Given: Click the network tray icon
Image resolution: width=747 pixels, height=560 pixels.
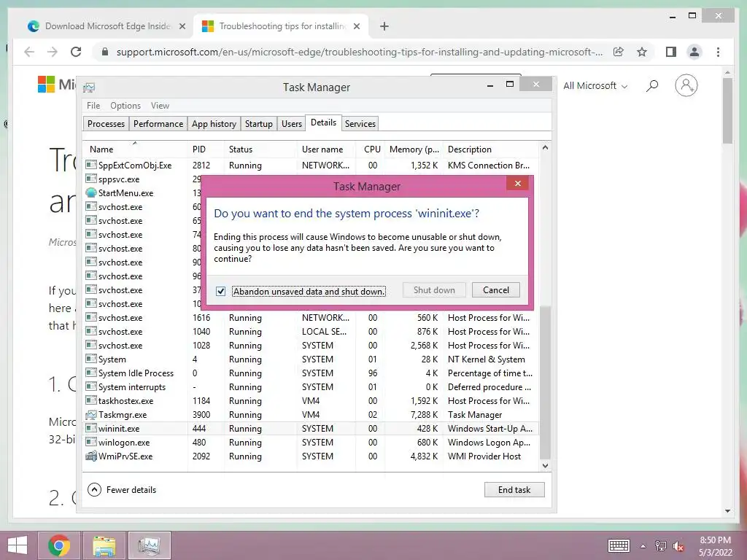Looking at the screenshot, I should (x=660, y=546).
